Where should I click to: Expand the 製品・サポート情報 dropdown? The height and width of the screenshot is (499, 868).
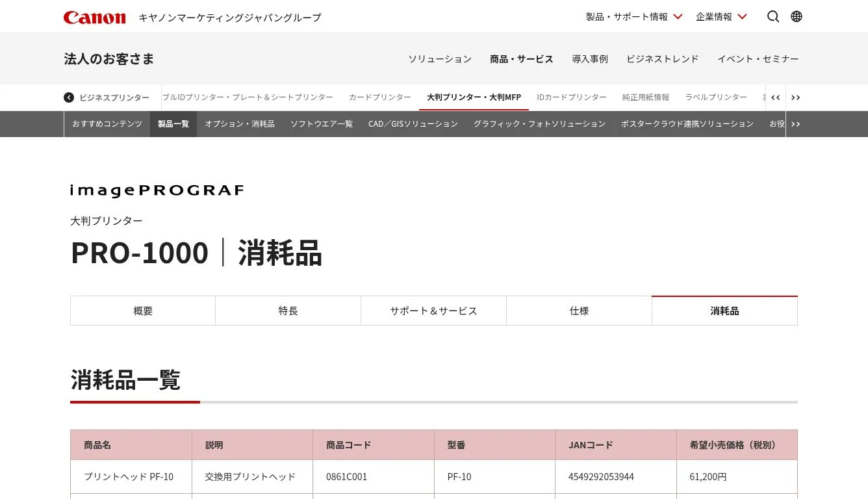(x=634, y=17)
